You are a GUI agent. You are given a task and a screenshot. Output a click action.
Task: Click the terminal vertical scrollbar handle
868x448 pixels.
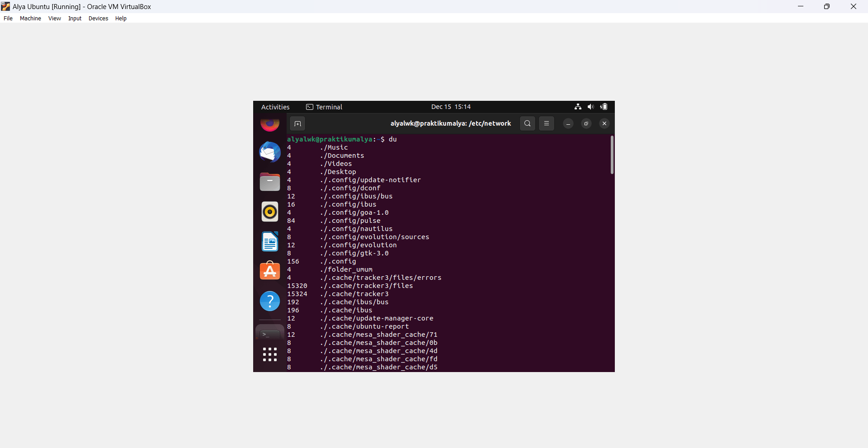pos(612,155)
